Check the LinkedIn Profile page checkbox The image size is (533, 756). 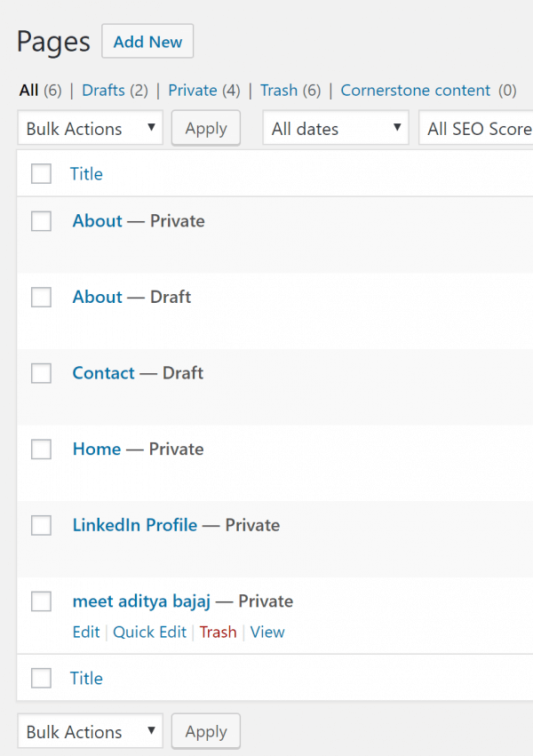(x=41, y=526)
